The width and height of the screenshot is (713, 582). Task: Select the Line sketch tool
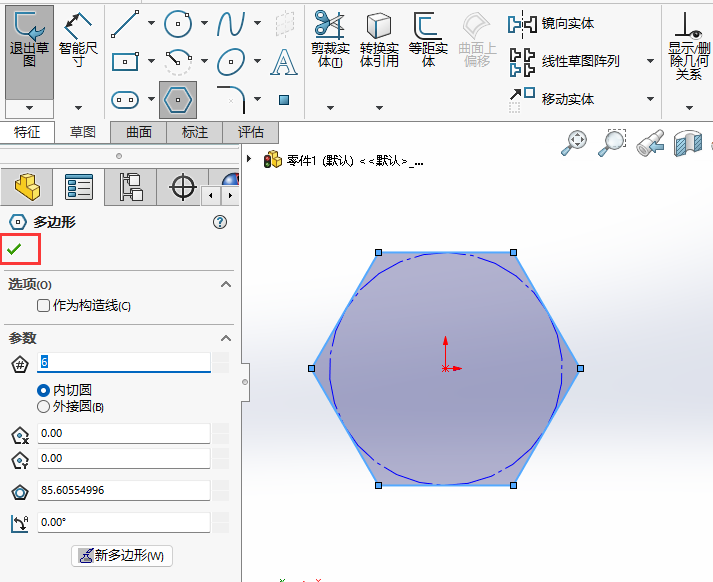pos(124,23)
